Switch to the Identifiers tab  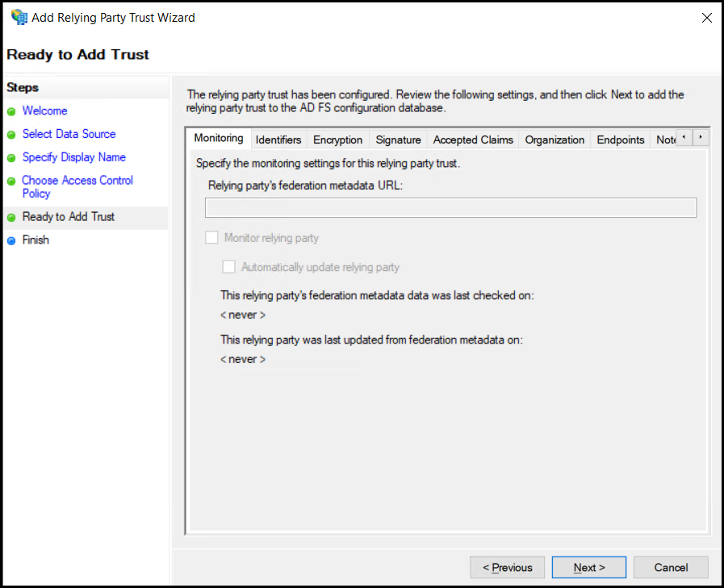coord(278,140)
